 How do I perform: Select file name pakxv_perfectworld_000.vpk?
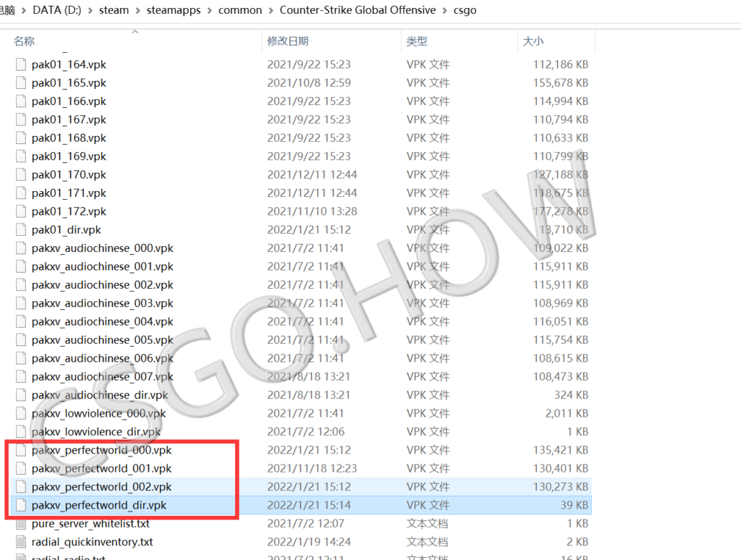tap(101, 450)
